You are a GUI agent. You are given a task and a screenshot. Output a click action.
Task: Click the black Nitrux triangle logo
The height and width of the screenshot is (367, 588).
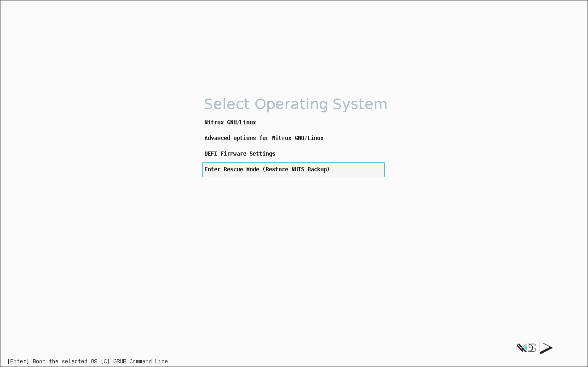pos(546,348)
